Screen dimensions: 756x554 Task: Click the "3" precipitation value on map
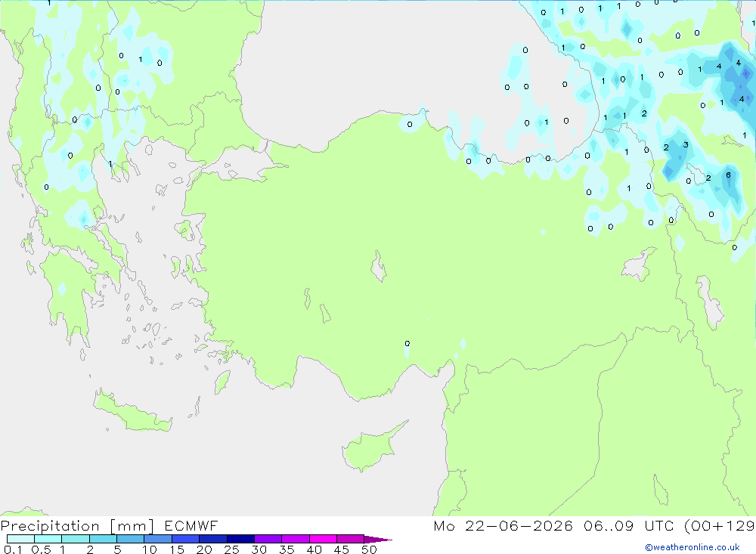686,144
